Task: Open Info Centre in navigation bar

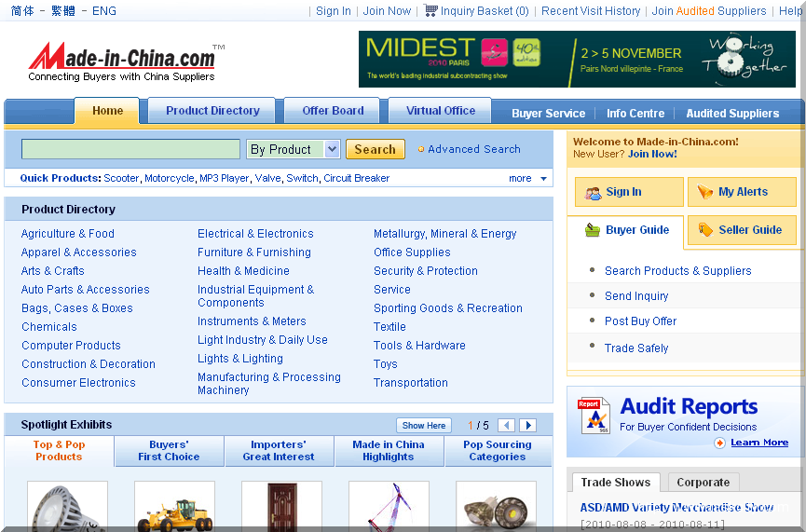Action: pos(635,114)
